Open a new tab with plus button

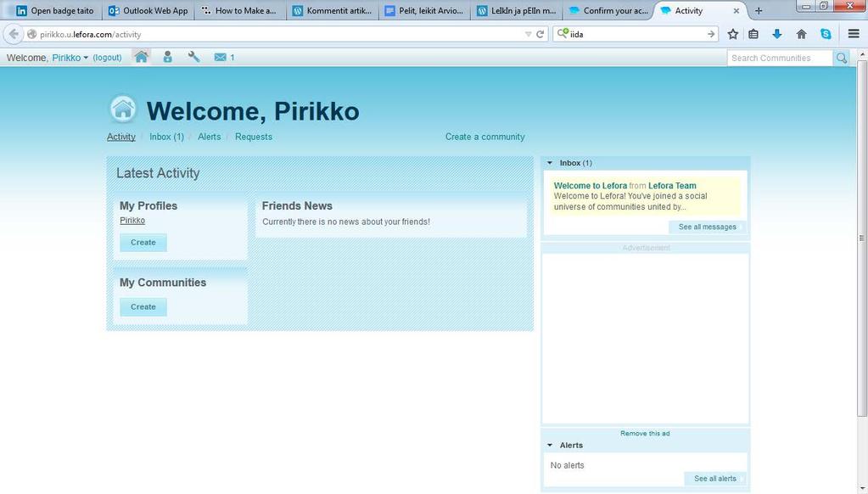coord(759,10)
